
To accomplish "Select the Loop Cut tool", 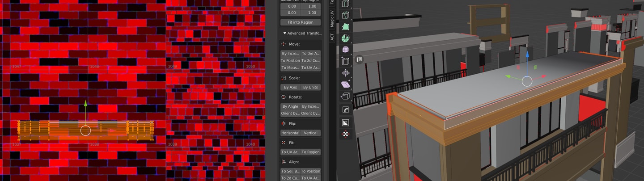I will (345, 4).
